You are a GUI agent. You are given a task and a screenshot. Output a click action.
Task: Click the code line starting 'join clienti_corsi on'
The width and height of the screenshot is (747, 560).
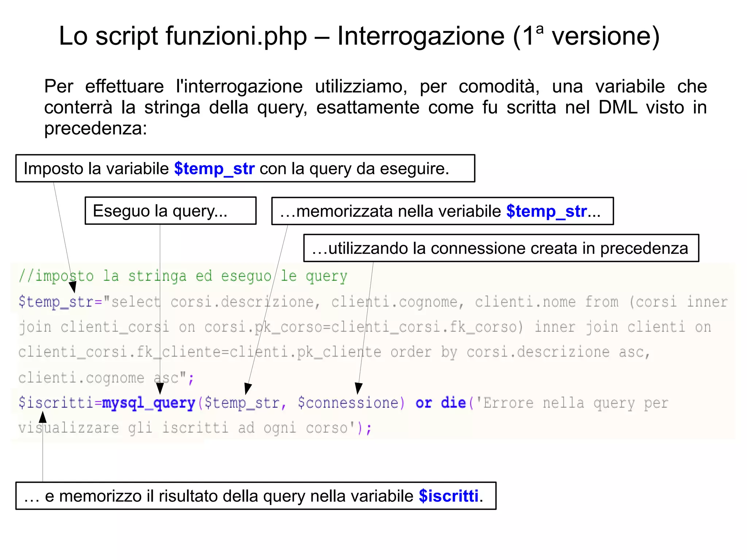(x=365, y=327)
